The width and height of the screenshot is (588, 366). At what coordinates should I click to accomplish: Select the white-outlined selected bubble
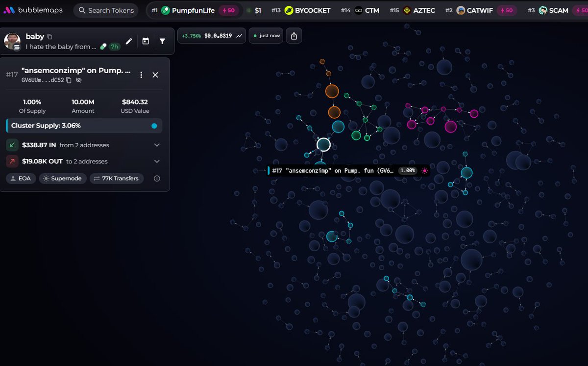[323, 145]
